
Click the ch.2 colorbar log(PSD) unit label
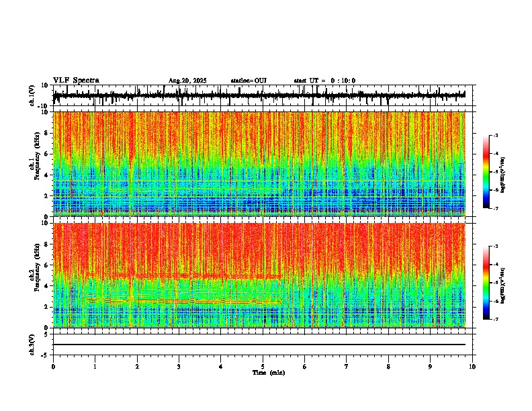pos(503,285)
